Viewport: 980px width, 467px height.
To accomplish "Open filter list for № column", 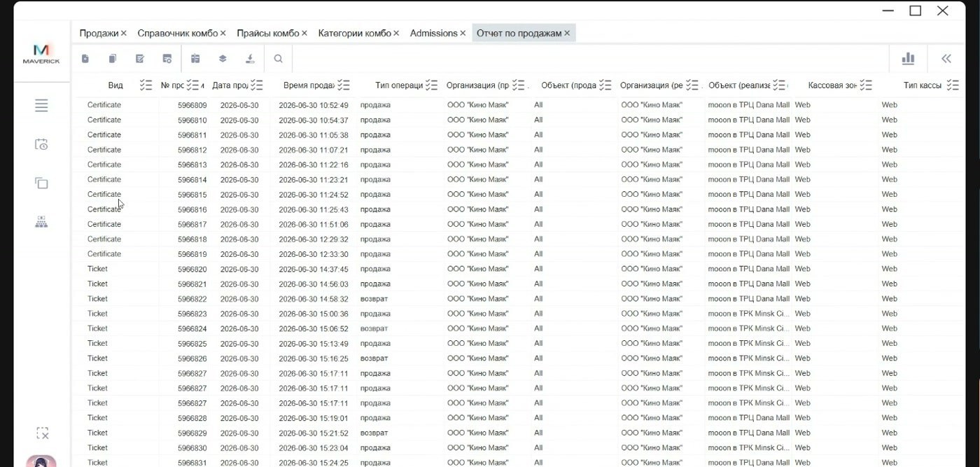I will coord(193,85).
